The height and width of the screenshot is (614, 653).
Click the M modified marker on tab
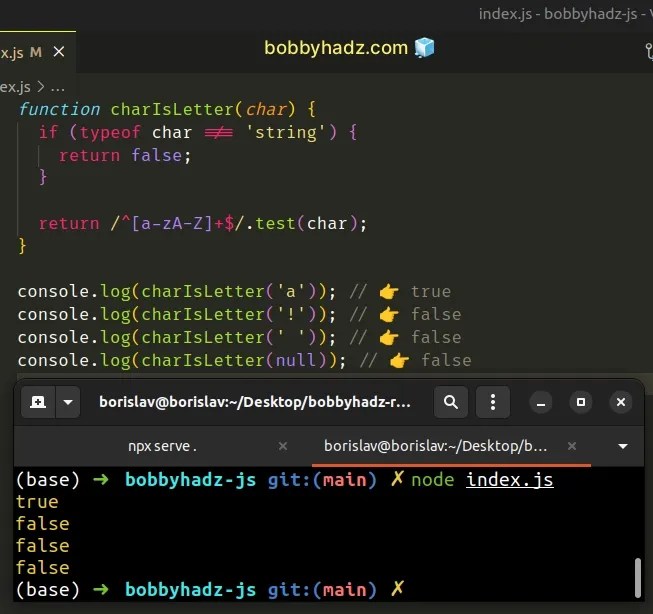(36, 52)
